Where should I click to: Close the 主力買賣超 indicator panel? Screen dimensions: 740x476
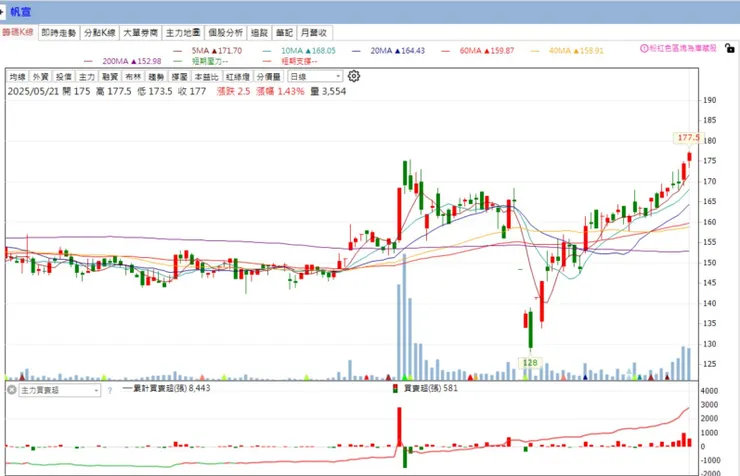[12, 390]
